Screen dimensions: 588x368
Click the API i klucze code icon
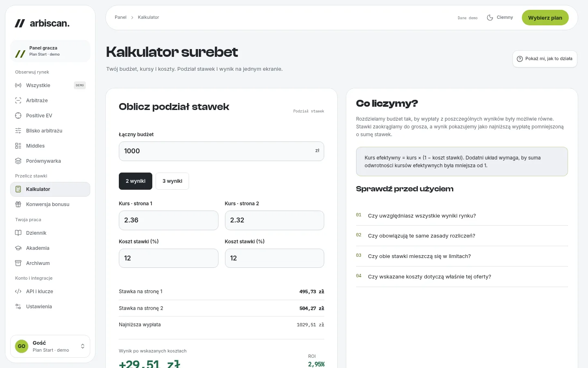[18, 292]
